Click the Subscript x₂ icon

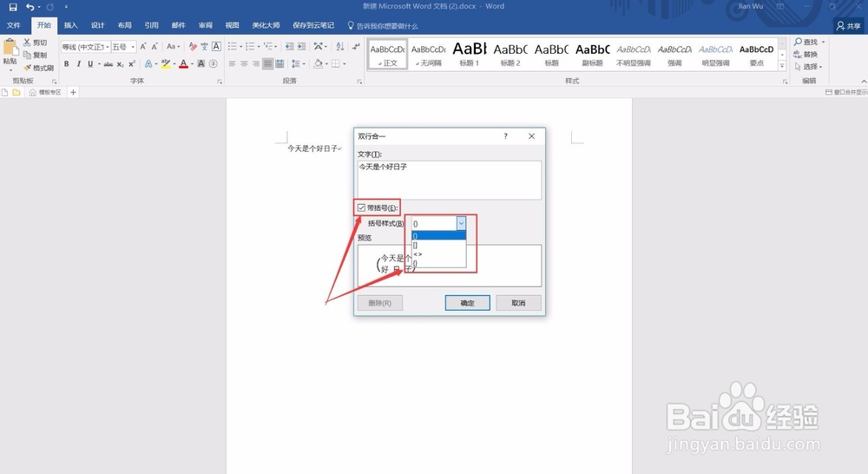click(120, 63)
